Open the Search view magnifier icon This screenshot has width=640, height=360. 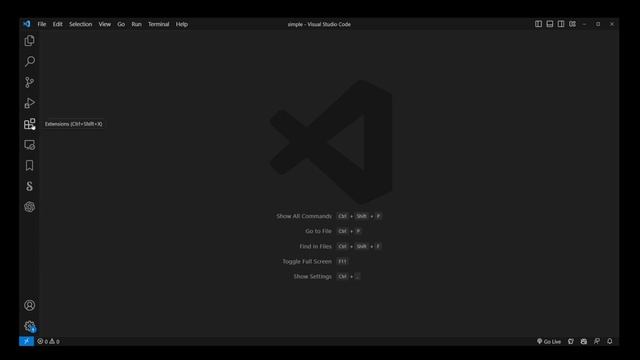point(29,61)
